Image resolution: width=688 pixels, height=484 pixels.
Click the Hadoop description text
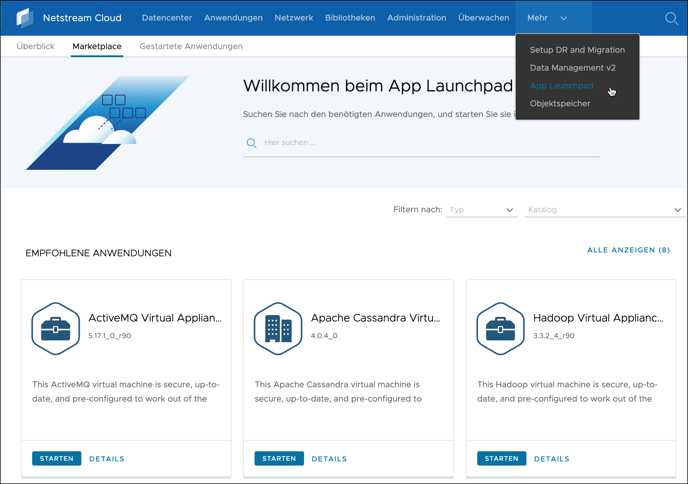pos(567,391)
